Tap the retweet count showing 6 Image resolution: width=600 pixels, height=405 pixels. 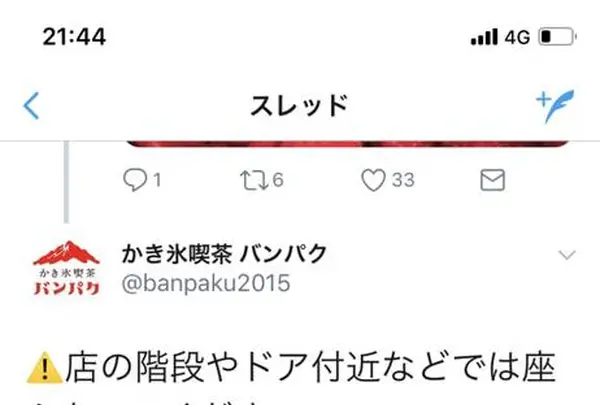(278, 180)
